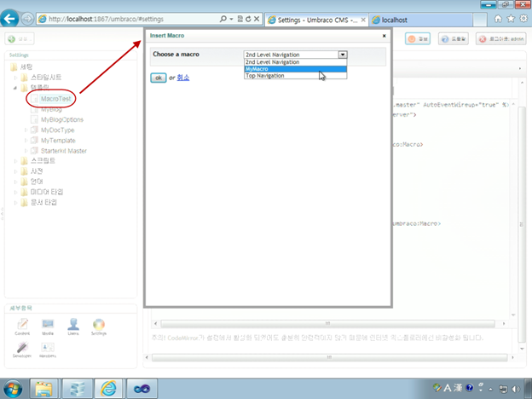Select MyDocType template node
Image resolution: width=532 pixels, height=399 pixels.
pyautogui.click(x=57, y=130)
